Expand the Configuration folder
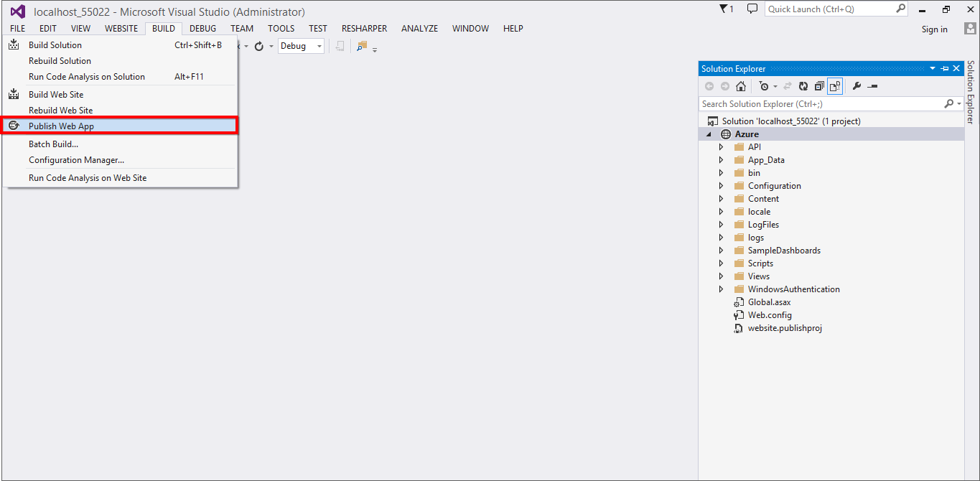 [x=722, y=186]
